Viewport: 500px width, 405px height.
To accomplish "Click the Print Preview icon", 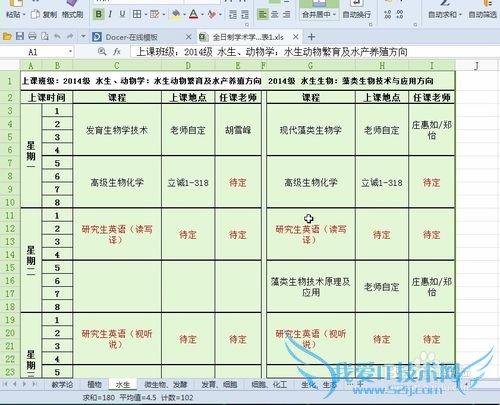I will click(x=45, y=36).
